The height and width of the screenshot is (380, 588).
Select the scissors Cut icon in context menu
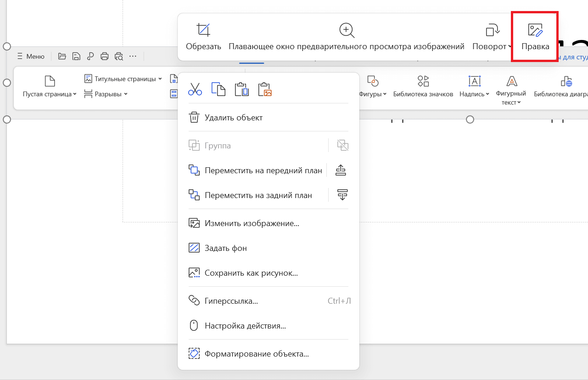[x=195, y=89]
